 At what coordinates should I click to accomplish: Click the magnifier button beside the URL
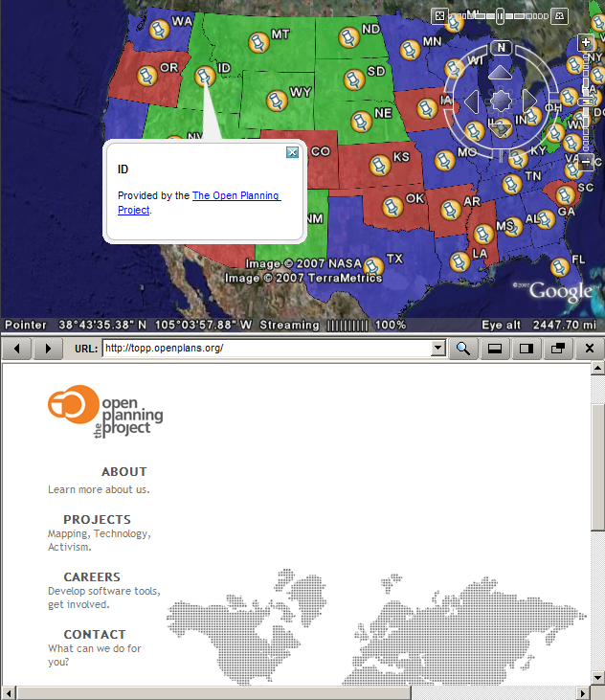point(463,348)
